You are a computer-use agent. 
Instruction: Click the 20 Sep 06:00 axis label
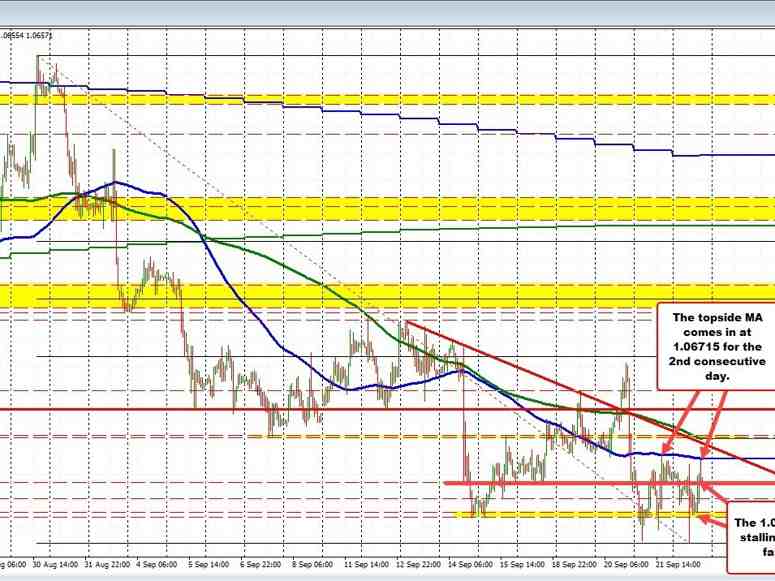click(x=625, y=564)
